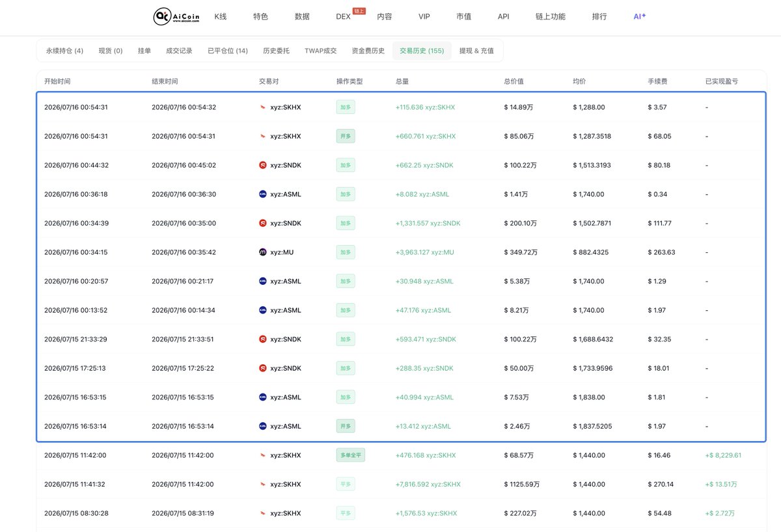Screen dimensions: 781x532
Task: Click the ASML coin icon in 00:36:30 row
Action: 263,194
